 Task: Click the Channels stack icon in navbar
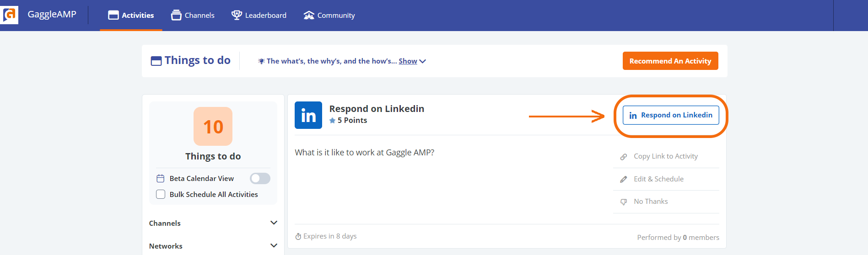click(x=176, y=15)
